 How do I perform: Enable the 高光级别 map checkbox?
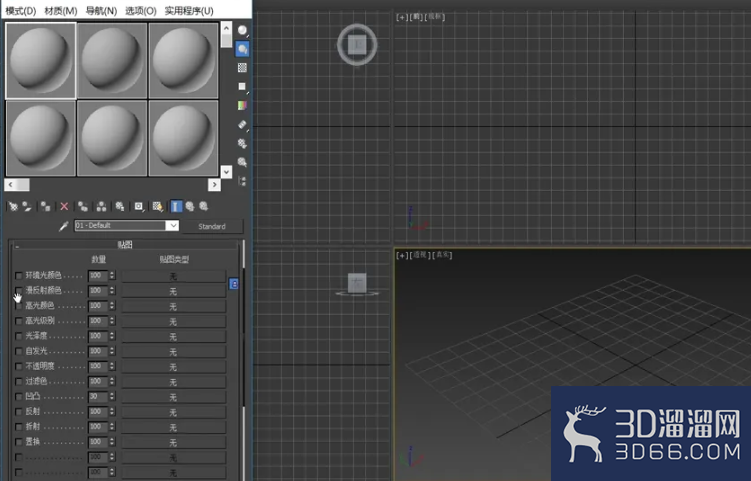point(19,321)
